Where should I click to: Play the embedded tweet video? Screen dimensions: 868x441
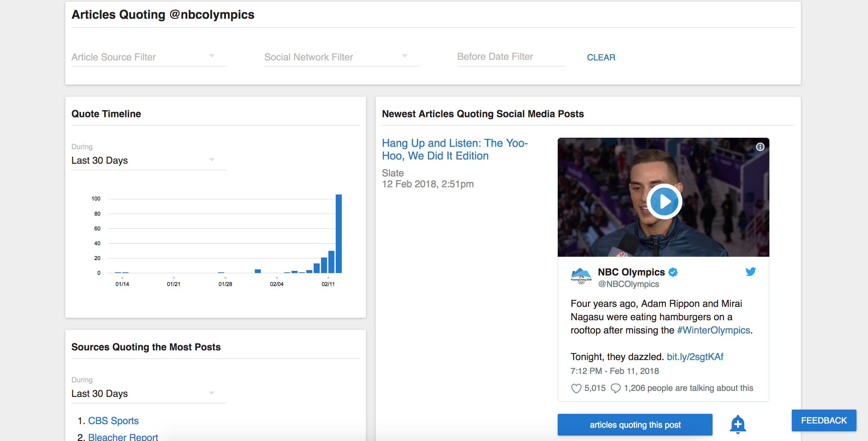[664, 201]
